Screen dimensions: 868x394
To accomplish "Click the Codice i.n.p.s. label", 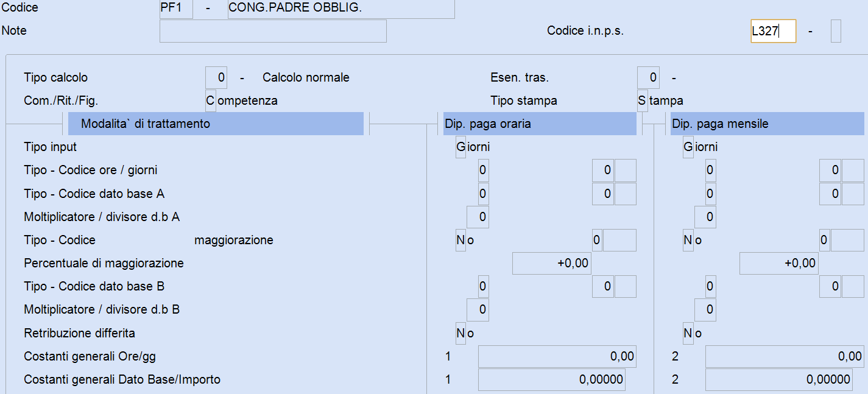I will pos(585,31).
